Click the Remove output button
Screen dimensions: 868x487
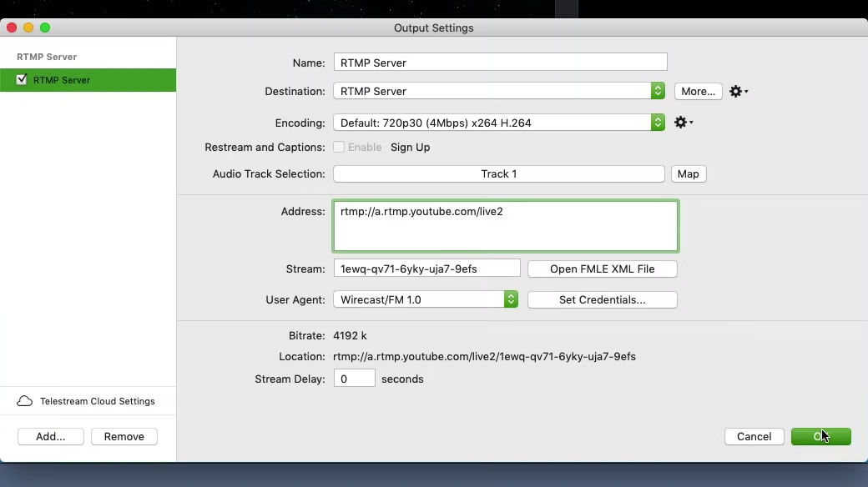[x=124, y=437]
